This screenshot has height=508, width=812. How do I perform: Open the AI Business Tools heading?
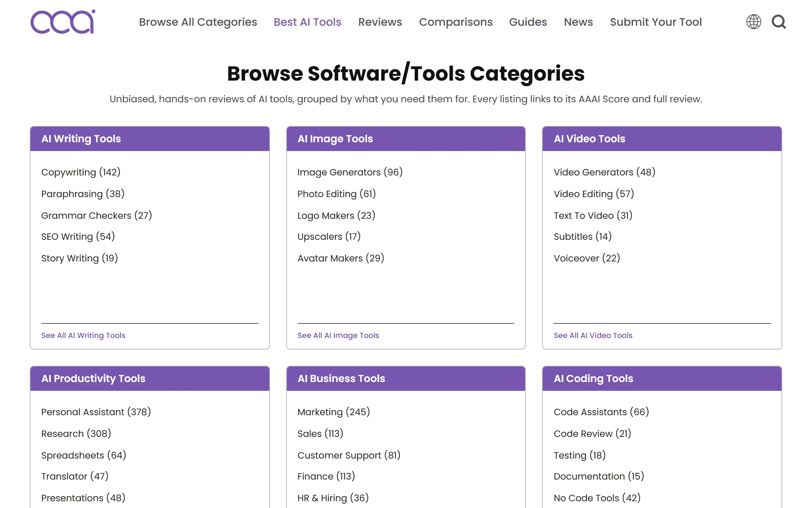[341, 379]
